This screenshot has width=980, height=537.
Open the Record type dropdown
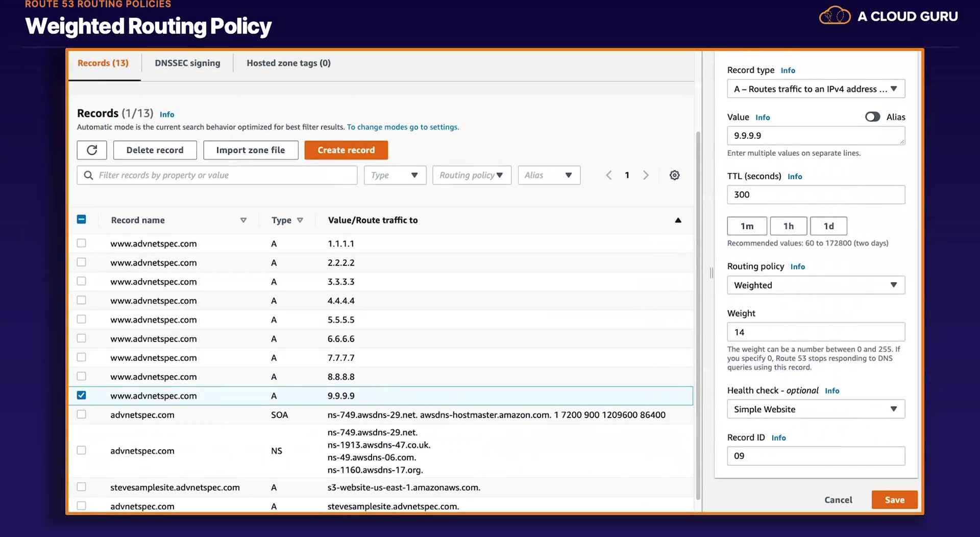816,89
